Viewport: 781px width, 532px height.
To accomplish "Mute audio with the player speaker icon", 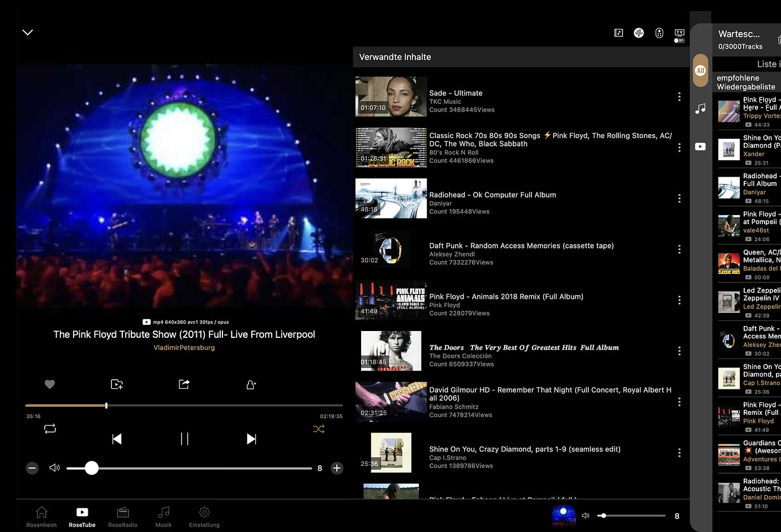I will point(54,467).
